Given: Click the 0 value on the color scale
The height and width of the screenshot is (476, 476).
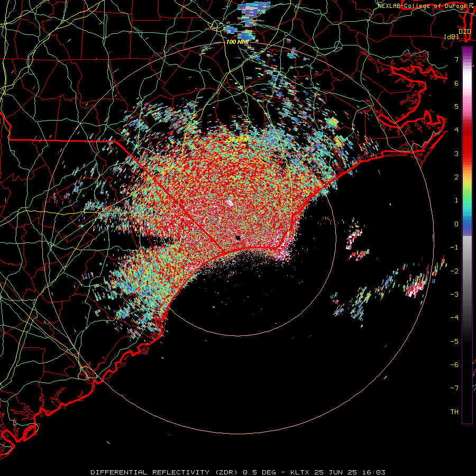Looking at the screenshot, I should click(456, 224).
